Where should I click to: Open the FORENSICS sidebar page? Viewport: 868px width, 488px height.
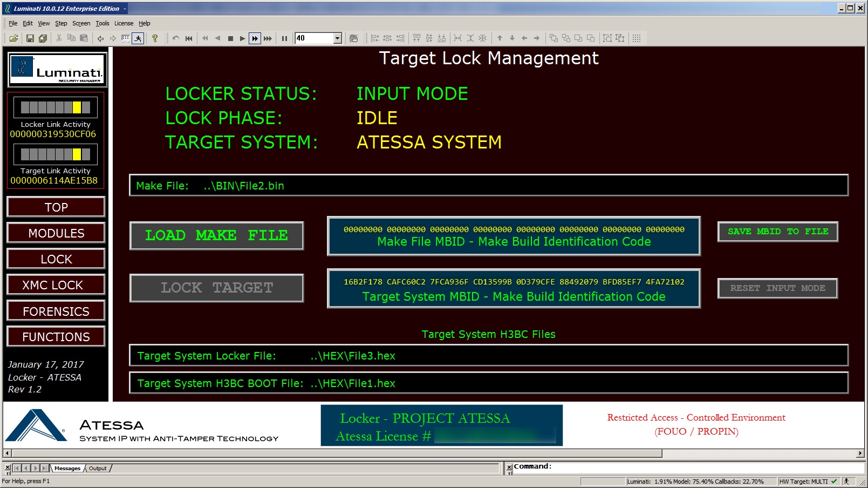tap(56, 311)
